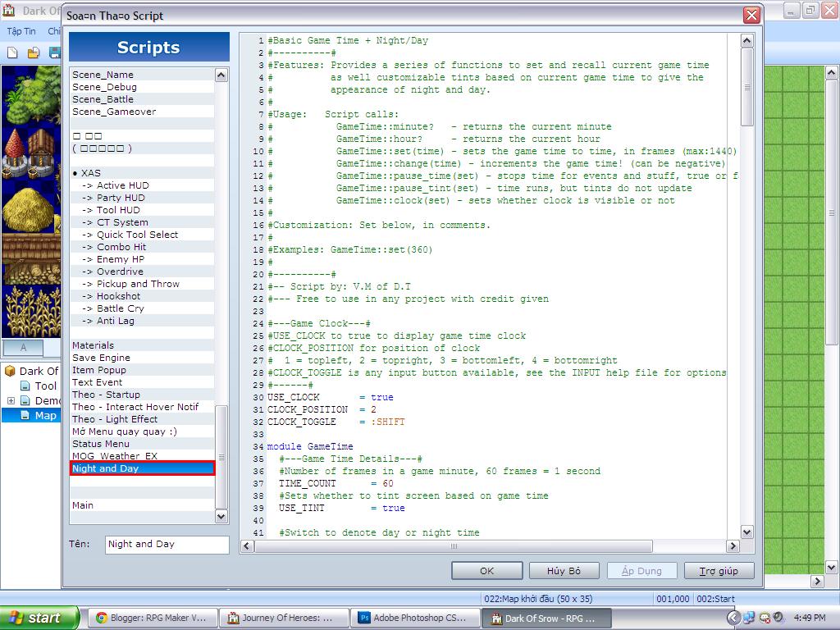Select the Scene_Debug script

point(142,87)
